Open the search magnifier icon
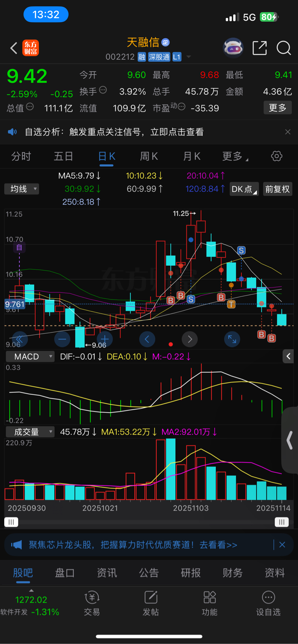298x644 pixels. click(x=284, y=48)
